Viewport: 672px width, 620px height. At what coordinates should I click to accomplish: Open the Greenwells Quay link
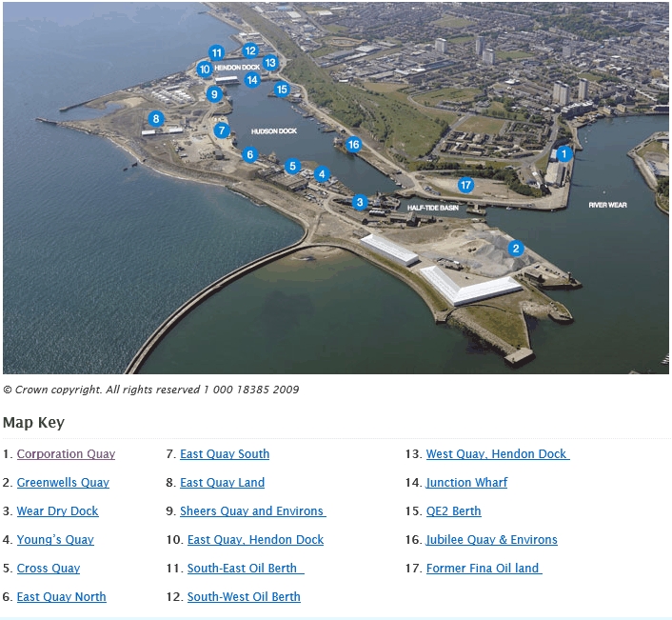pos(63,483)
